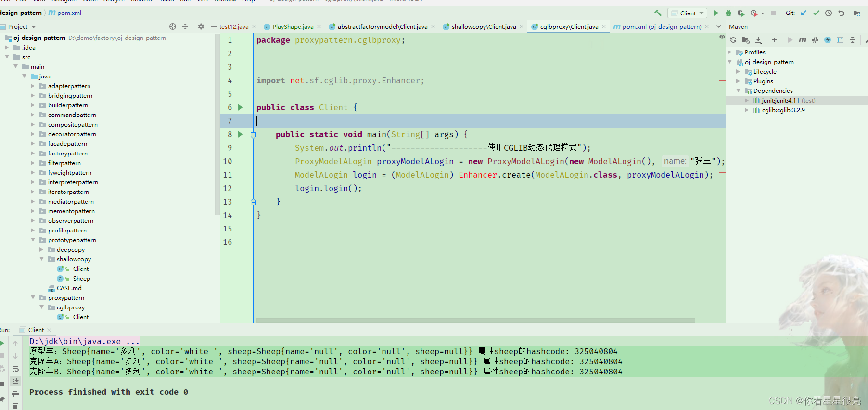Execute Maven goal 'm' icon
Image resolution: width=868 pixels, height=410 pixels.
click(803, 40)
